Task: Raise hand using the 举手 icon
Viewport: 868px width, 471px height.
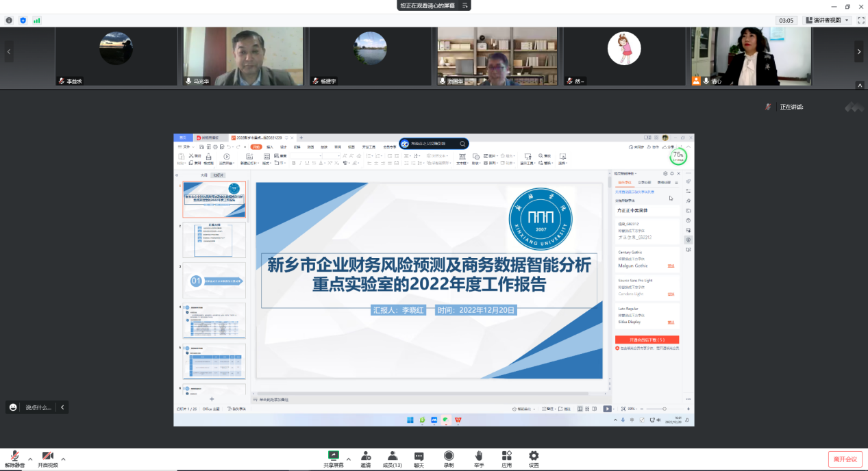Action: [x=479, y=457]
